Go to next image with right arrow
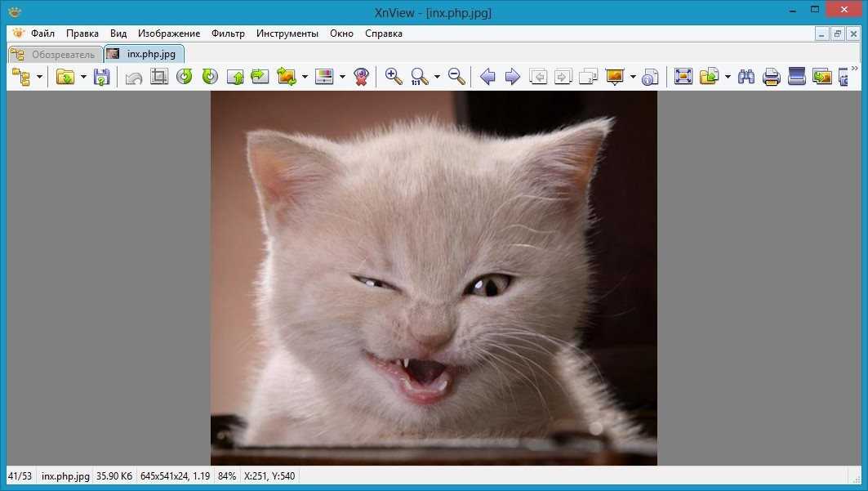The image size is (868, 491). pyautogui.click(x=513, y=77)
